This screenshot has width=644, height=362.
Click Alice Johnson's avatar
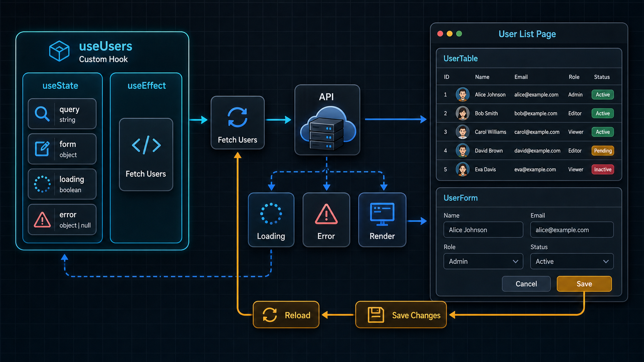(x=463, y=95)
